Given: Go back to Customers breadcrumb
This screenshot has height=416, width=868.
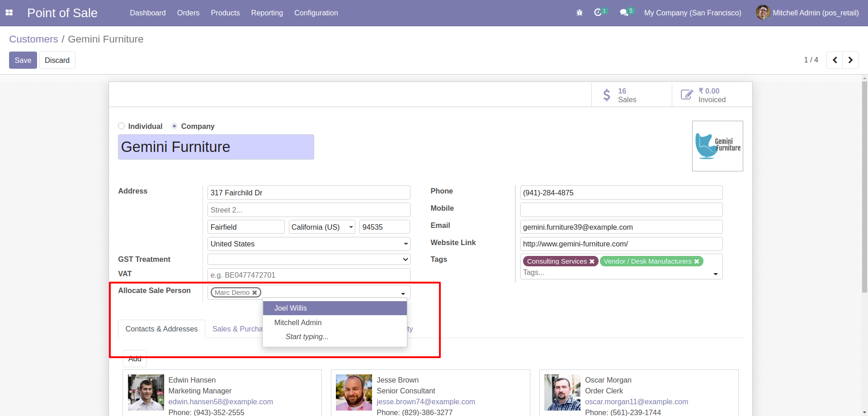Looking at the screenshot, I should [x=33, y=39].
